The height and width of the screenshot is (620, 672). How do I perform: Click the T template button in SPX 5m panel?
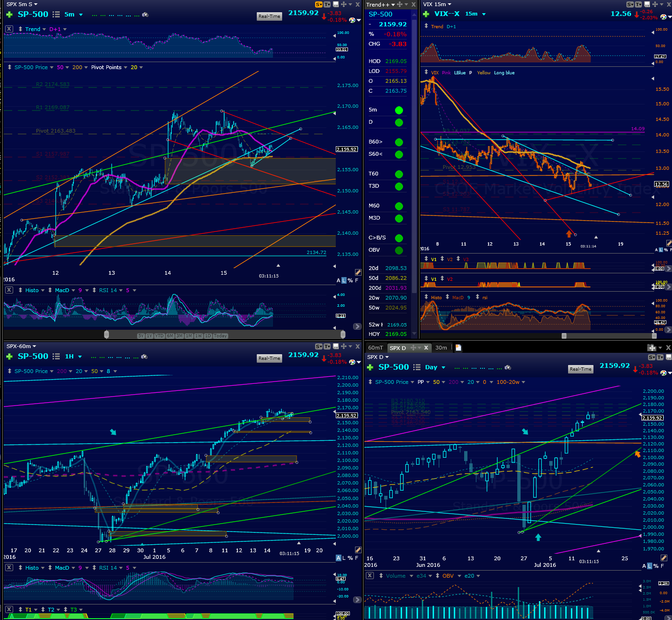click(x=327, y=4)
